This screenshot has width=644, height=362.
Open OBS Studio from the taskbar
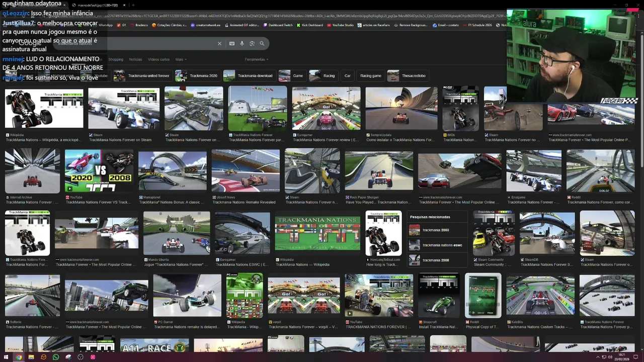click(80, 357)
